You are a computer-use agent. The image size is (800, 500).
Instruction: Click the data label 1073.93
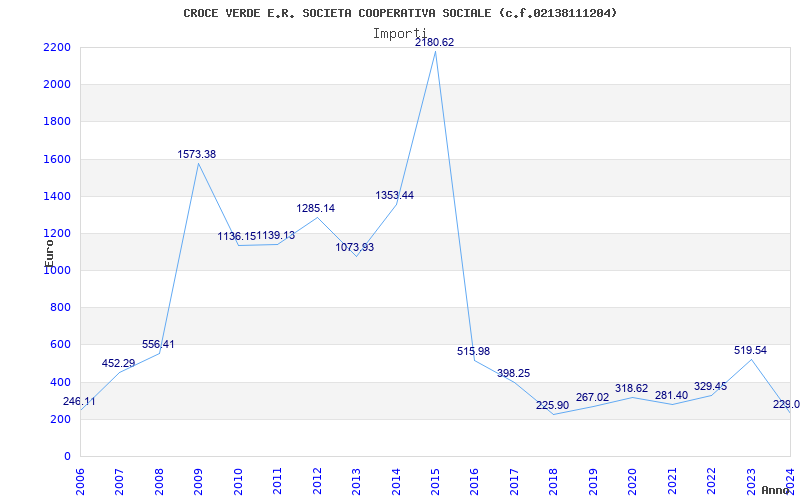355,247
